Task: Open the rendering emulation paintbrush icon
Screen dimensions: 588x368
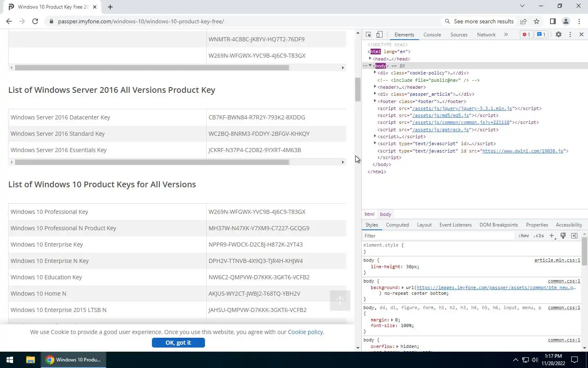Action: click(563, 236)
